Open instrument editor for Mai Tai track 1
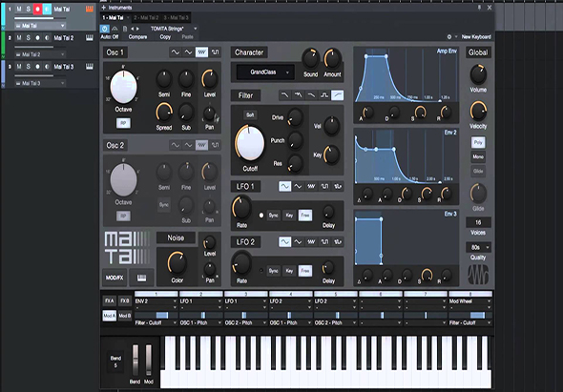The image size is (563, 392). coord(90,9)
